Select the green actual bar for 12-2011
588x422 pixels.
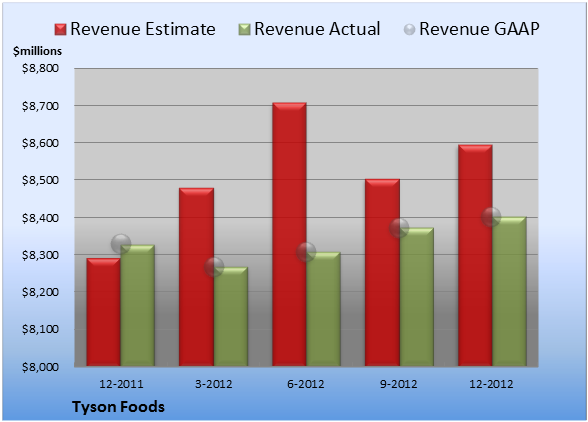click(x=137, y=305)
